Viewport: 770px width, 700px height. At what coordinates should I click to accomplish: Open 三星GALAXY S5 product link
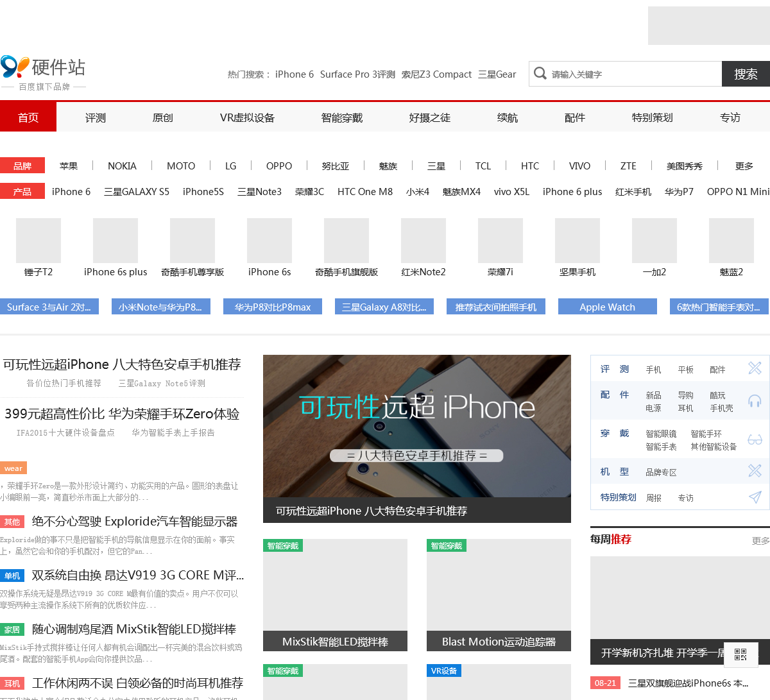point(137,191)
